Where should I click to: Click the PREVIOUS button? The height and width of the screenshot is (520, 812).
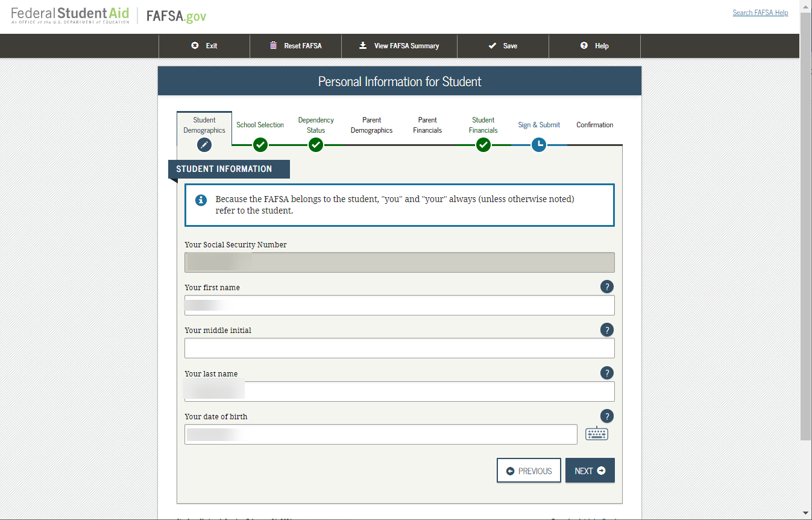529,471
